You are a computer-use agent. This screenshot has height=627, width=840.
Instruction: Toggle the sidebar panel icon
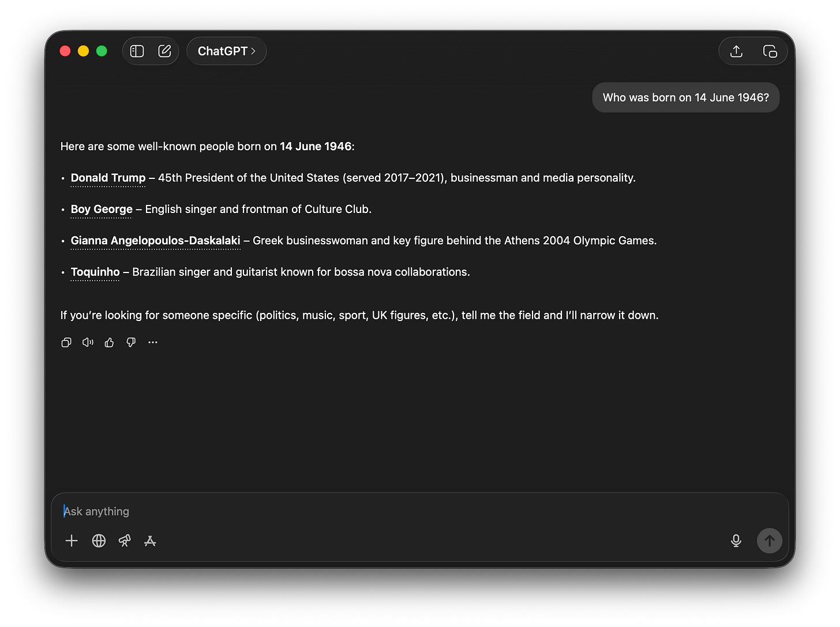pyautogui.click(x=137, y=51)
